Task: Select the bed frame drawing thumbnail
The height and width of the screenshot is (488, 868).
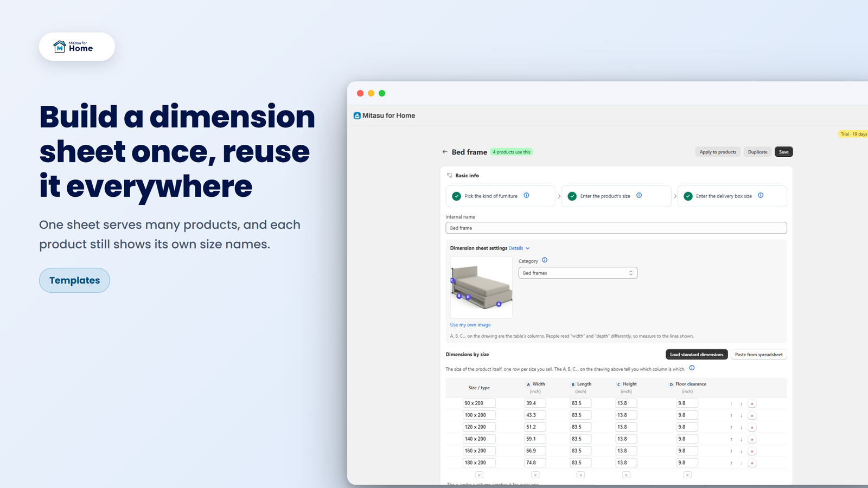Action: (482, 287)
